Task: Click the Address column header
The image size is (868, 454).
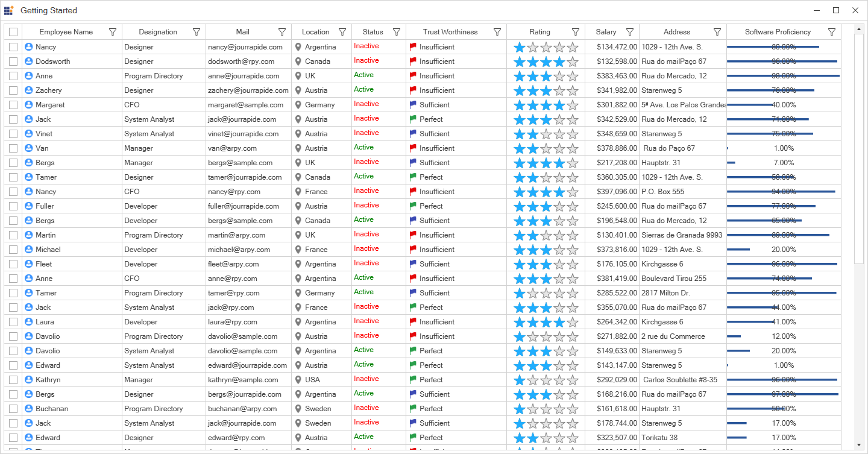Action: [676, 32]
